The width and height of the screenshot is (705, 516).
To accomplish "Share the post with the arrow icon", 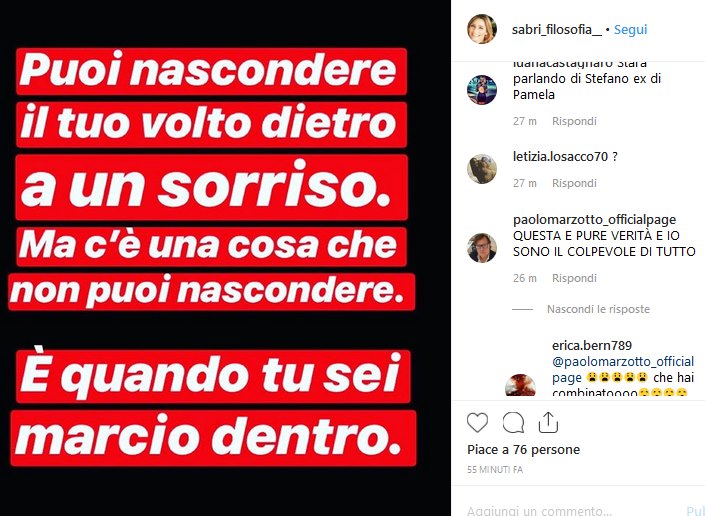I will coord(548,422).
